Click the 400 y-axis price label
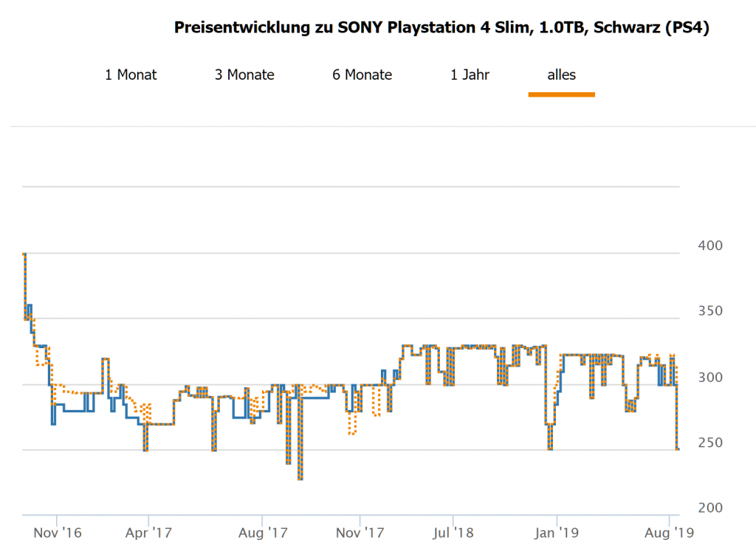The height and width of the screenshot is (551, 756). (710, 246)
